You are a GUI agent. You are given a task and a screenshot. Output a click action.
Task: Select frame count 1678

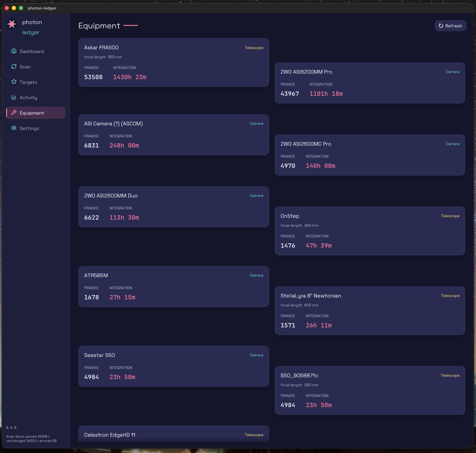92,297
